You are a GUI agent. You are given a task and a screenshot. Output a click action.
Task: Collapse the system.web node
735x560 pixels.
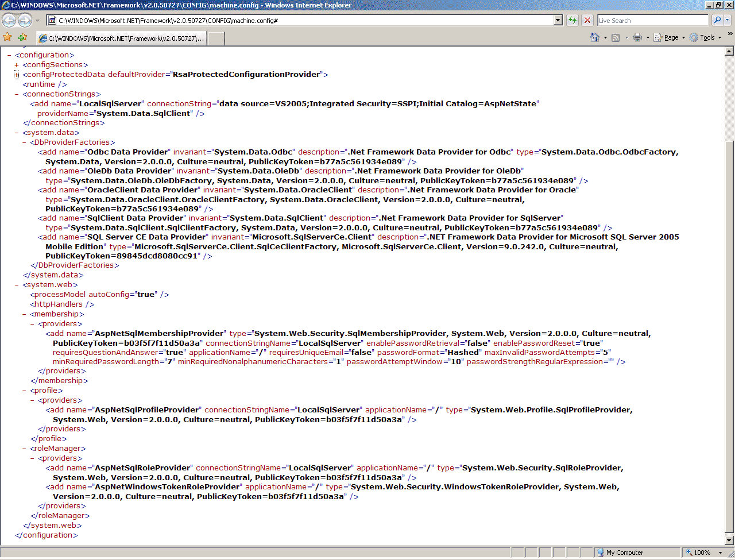(17, 285)
